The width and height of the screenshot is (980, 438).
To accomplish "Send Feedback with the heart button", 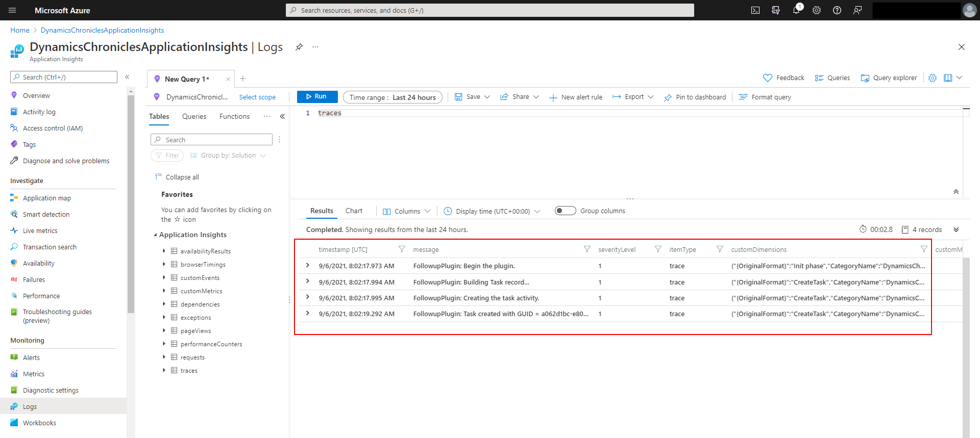I will click(x=783, y=78).
